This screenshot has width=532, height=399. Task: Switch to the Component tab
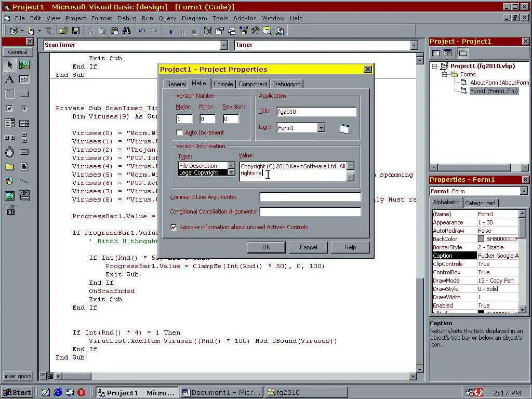click(253, 84)
